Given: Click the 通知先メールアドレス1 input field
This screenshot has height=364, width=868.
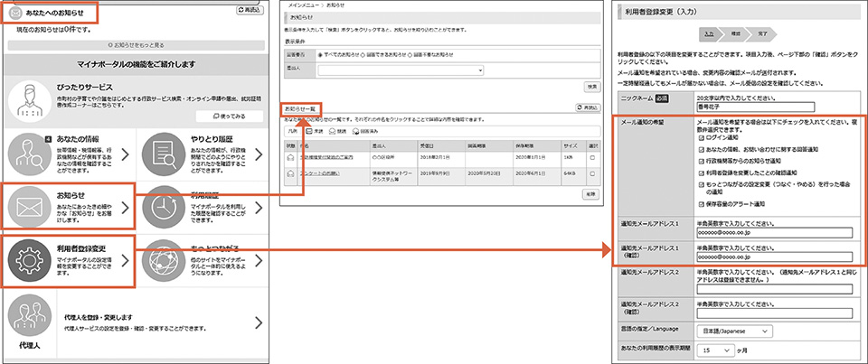Looking at the screenshot, I should pos(775,233).
